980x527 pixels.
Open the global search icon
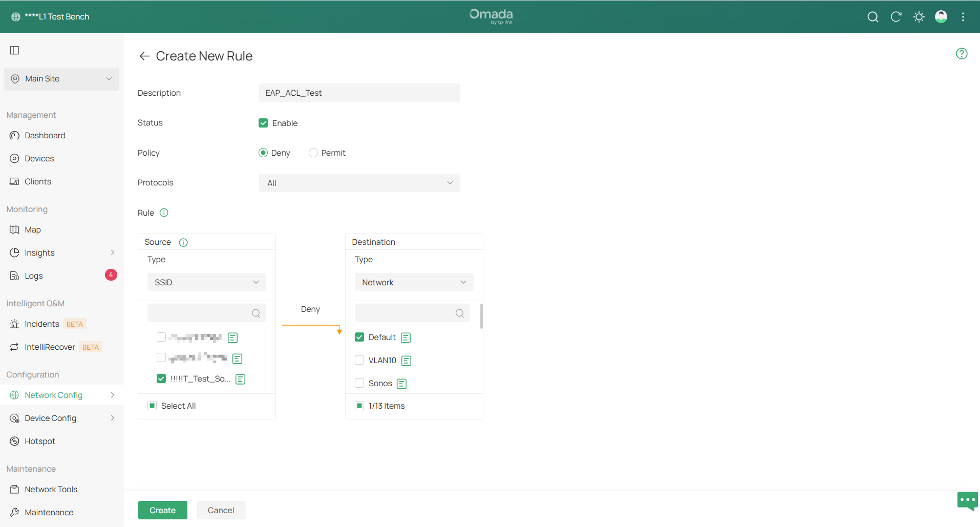point(873,17)
